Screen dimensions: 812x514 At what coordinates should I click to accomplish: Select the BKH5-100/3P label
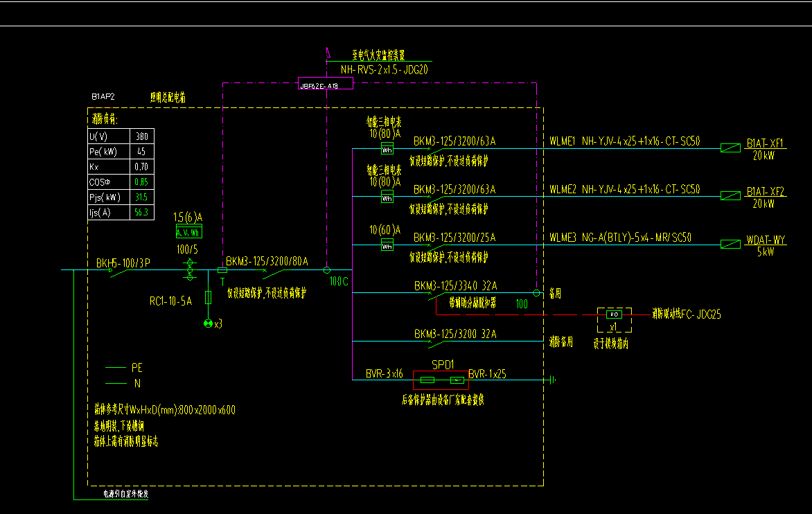click(123, 263)
